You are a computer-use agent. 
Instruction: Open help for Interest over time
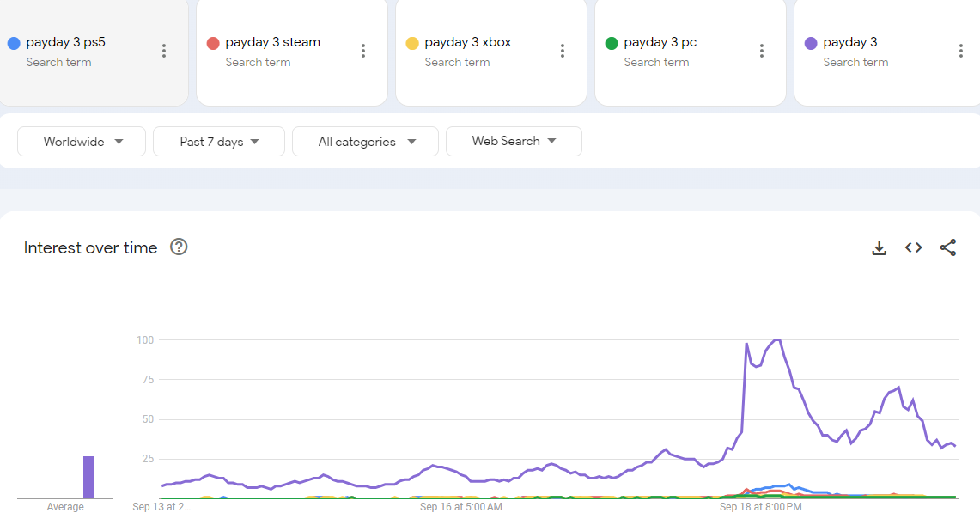[x=179, y=247]
